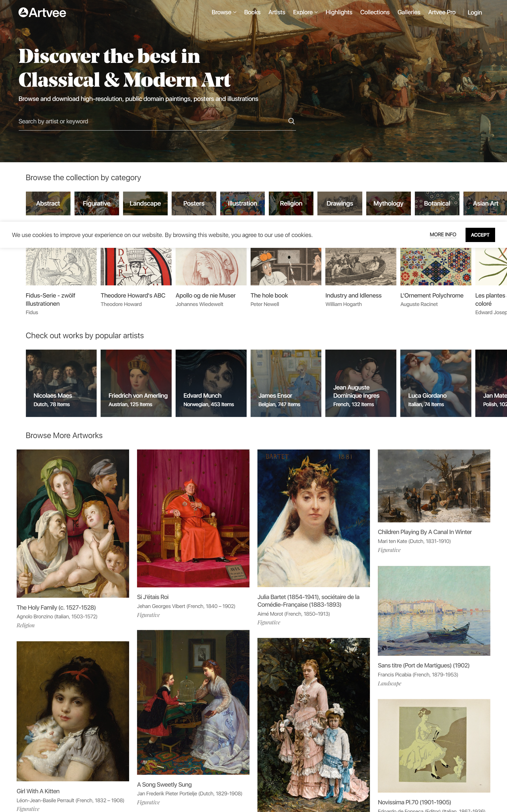The height and width of the screenshot is (812, 507).
Task: Open Friedrich von Amerling artist card
Action: pos(136,383)
